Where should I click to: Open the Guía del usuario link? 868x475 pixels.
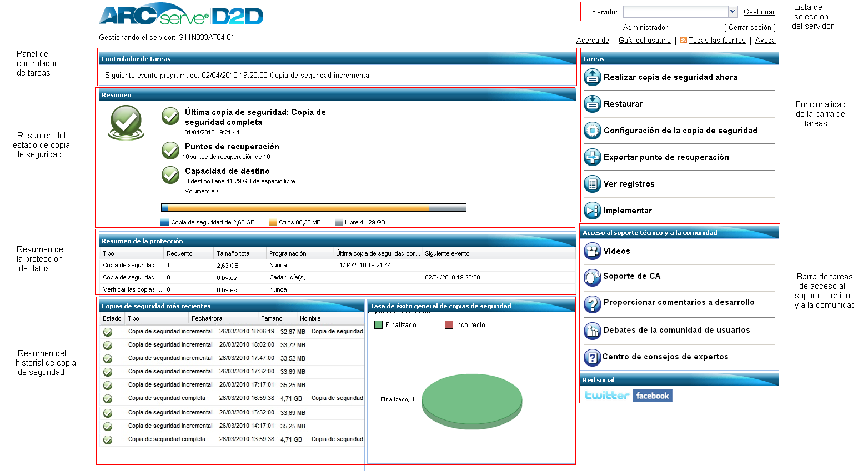coord(645,41)
